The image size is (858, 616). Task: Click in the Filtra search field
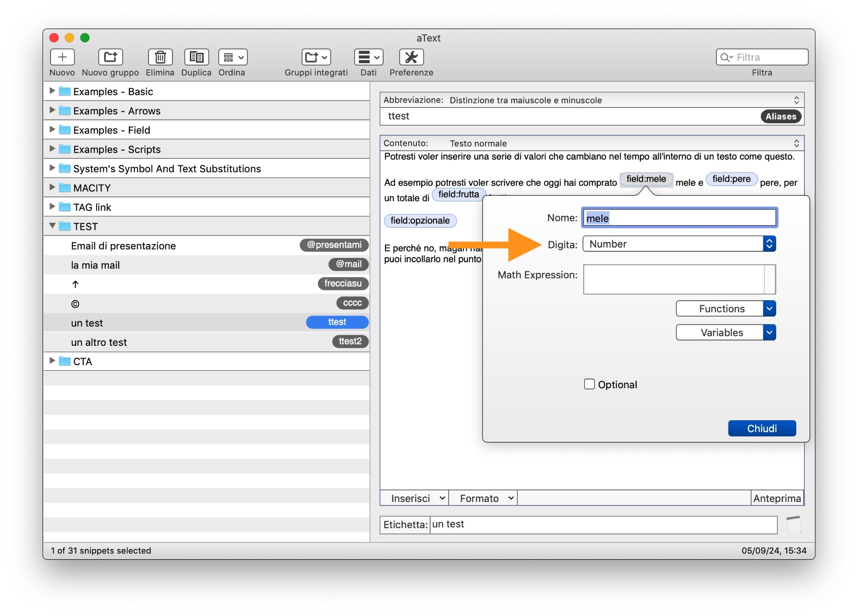pyautogui.click(x=768, y=57)
